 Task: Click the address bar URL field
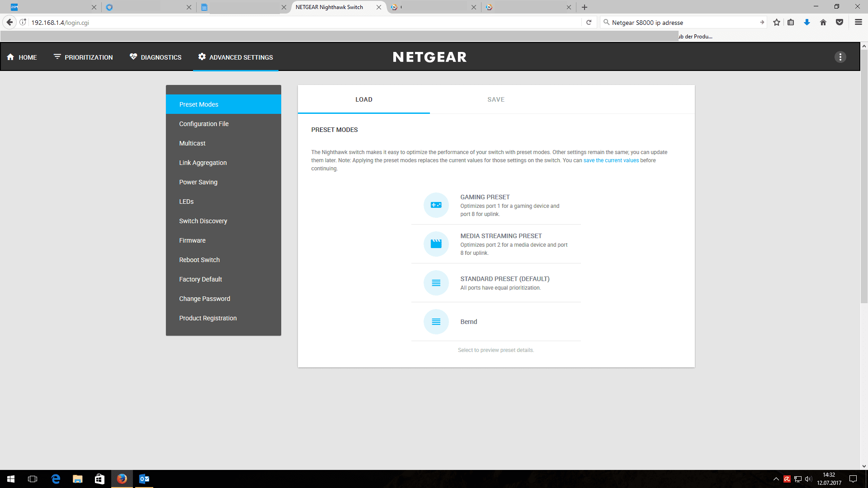(306, 22)
